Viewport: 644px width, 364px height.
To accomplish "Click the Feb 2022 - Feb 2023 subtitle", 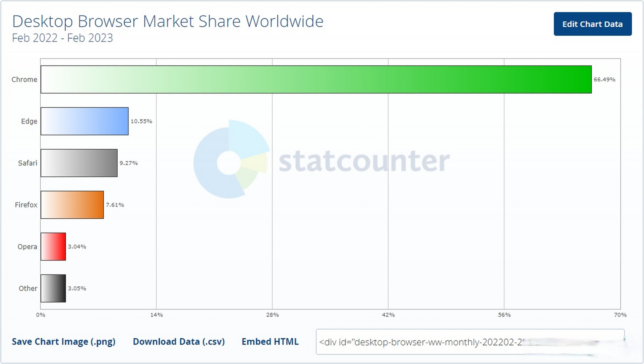I will point(62,38).
